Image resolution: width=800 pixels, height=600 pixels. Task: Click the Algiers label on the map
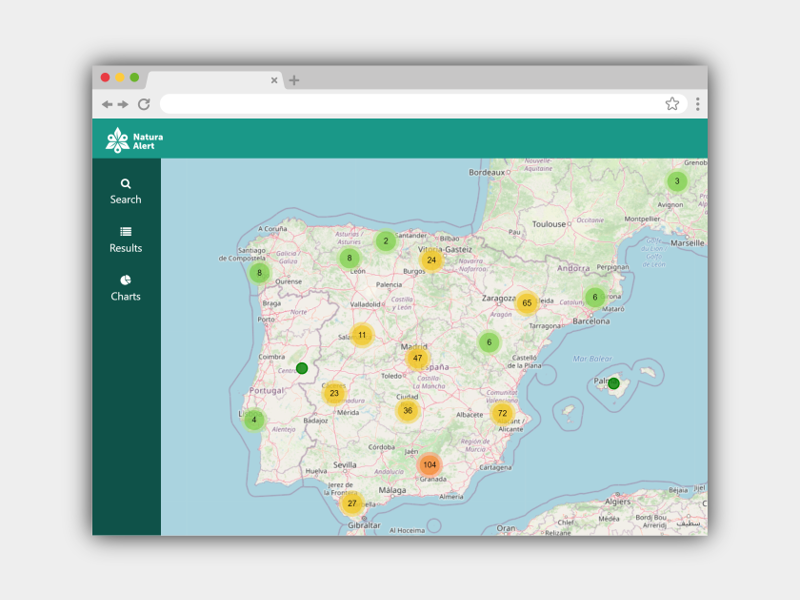click(617, 502)
